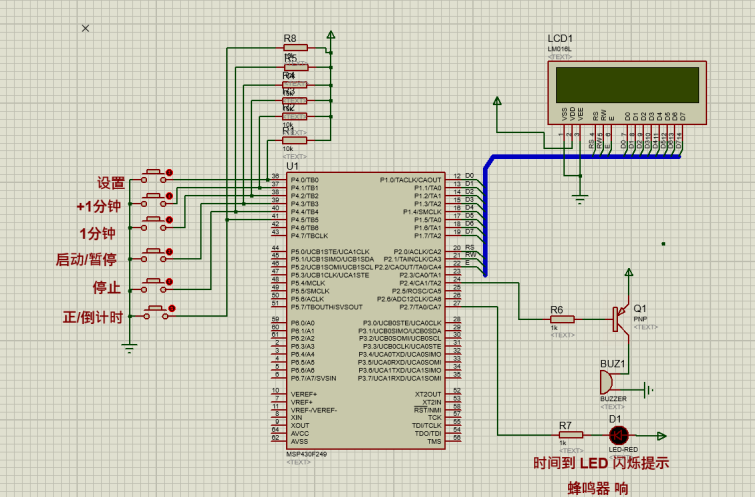
Task: Toggle the red latch dot on 停止 button
Action: pos(169,282)
